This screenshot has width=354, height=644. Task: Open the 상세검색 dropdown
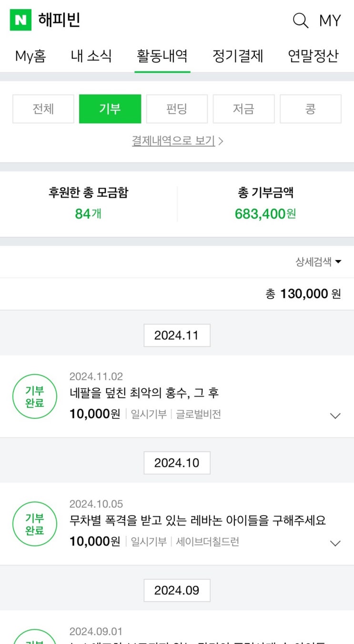coord(318,261)
